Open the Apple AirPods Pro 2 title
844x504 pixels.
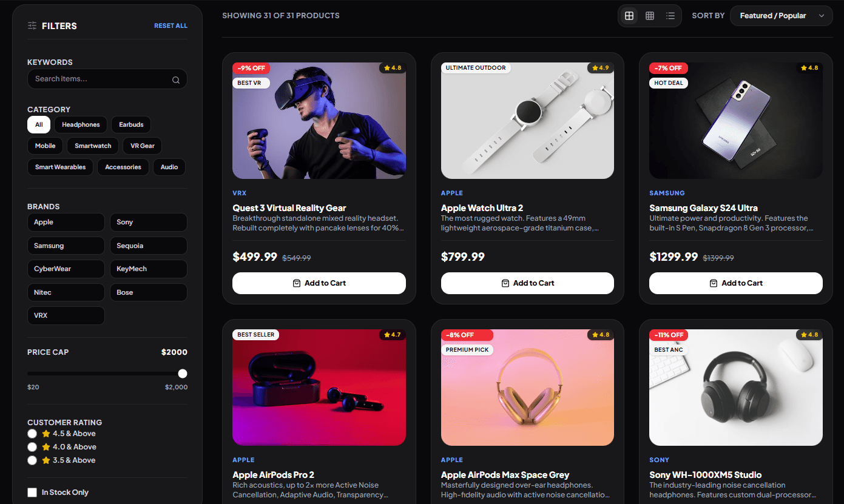273,475
